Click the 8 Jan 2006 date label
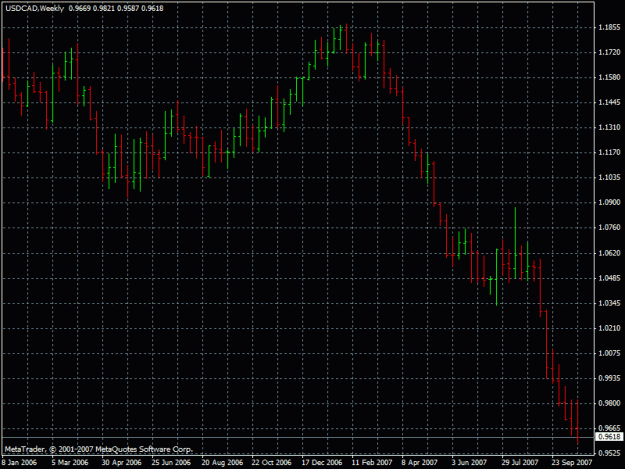 (x=19, y=463)
